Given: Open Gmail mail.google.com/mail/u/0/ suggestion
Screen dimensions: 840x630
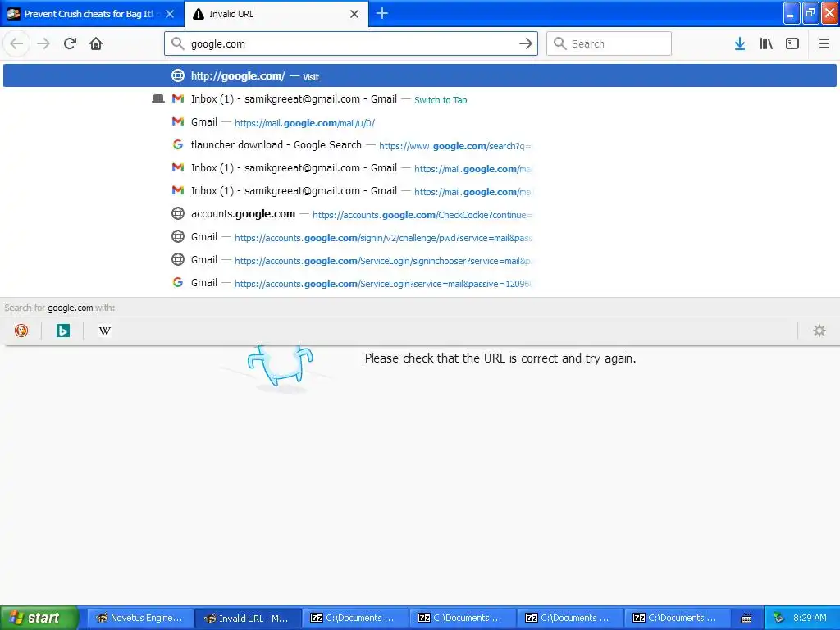Looking at the screenshot, I should 419,122.
